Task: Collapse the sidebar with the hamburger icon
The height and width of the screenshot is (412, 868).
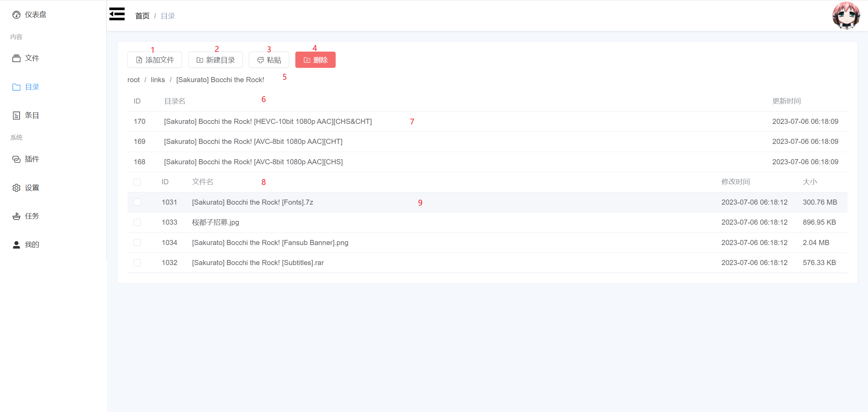Action: click(117, 14)
